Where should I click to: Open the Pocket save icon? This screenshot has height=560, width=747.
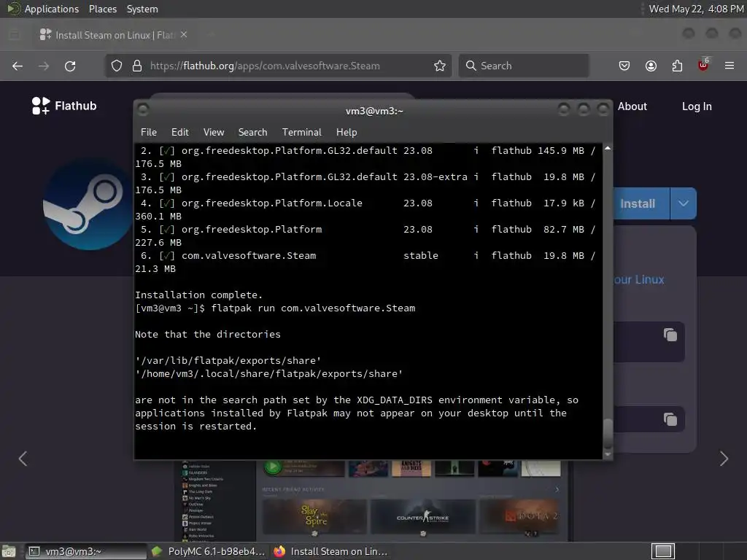pos(624,66)
